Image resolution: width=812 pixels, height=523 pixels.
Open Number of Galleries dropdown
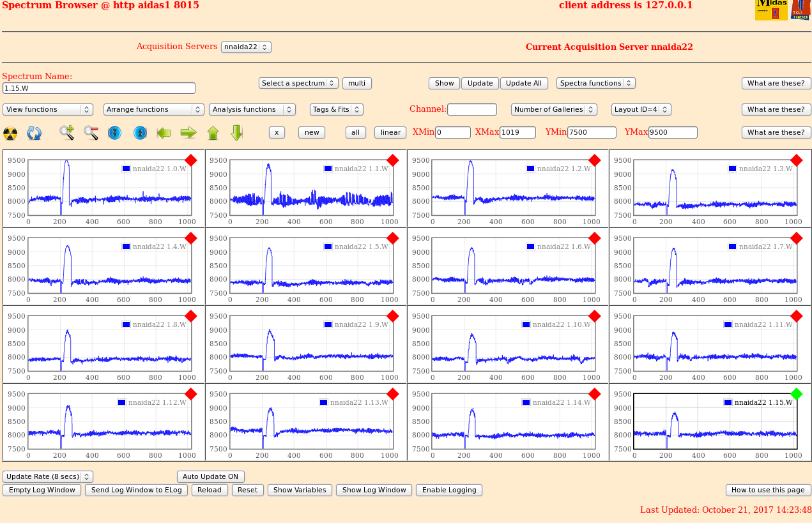(554, 109)
